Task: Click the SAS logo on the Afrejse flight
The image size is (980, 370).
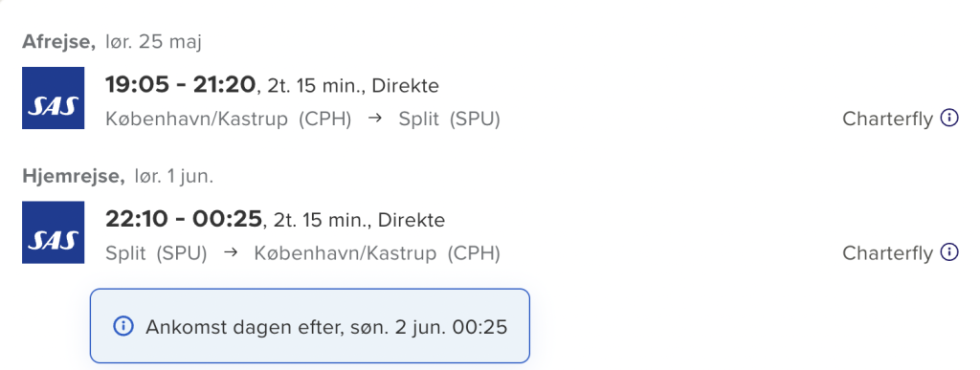Action: [x=54, y=98]
